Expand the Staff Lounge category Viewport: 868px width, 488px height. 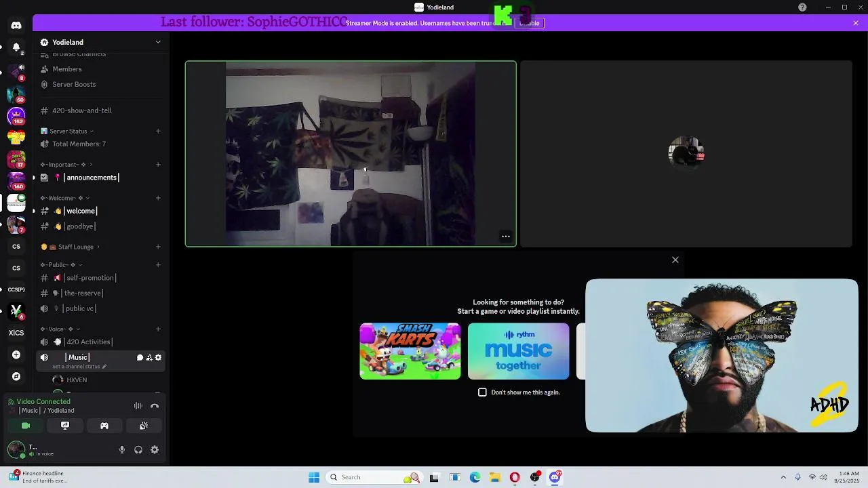coord(71,247)
